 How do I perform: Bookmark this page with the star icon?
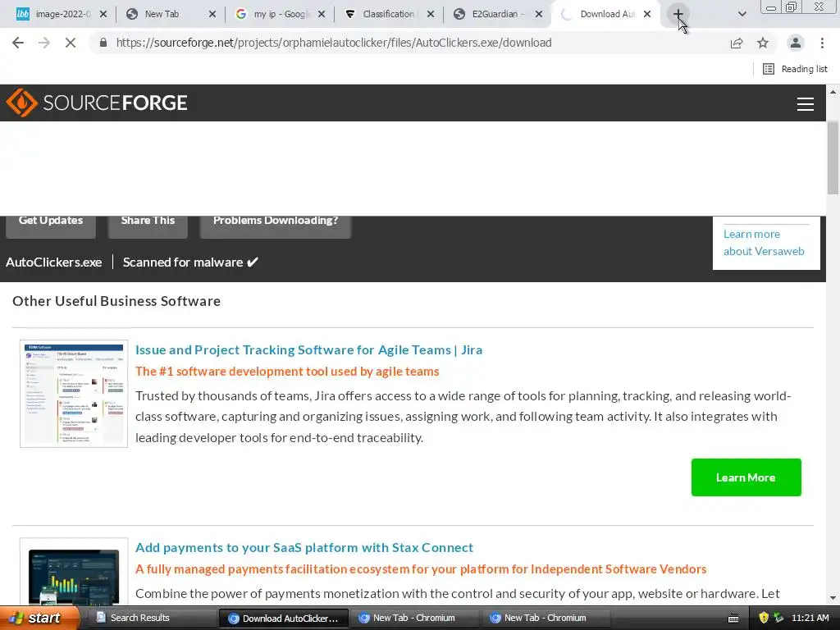tap(763, 43)
